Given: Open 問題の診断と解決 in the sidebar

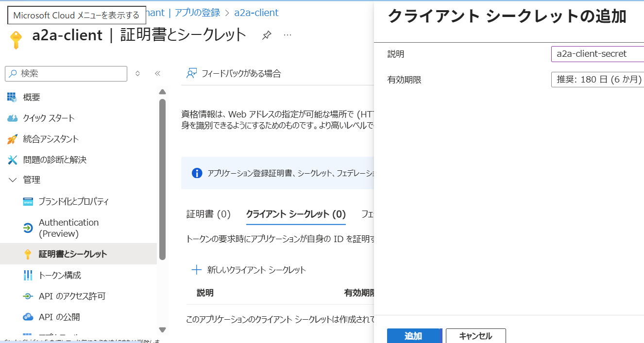Looking at the screenshot, I should click(x=55, y=160).
